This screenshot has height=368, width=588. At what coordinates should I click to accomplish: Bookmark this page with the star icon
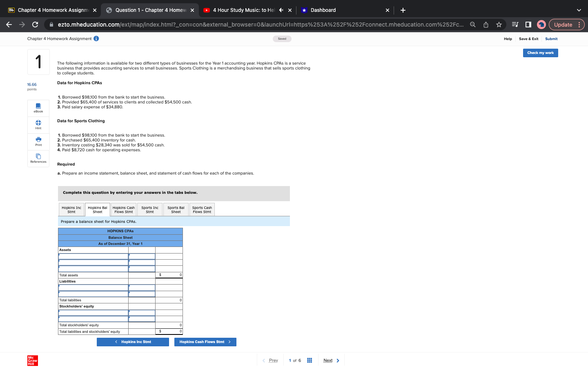(x=499, y=25)
